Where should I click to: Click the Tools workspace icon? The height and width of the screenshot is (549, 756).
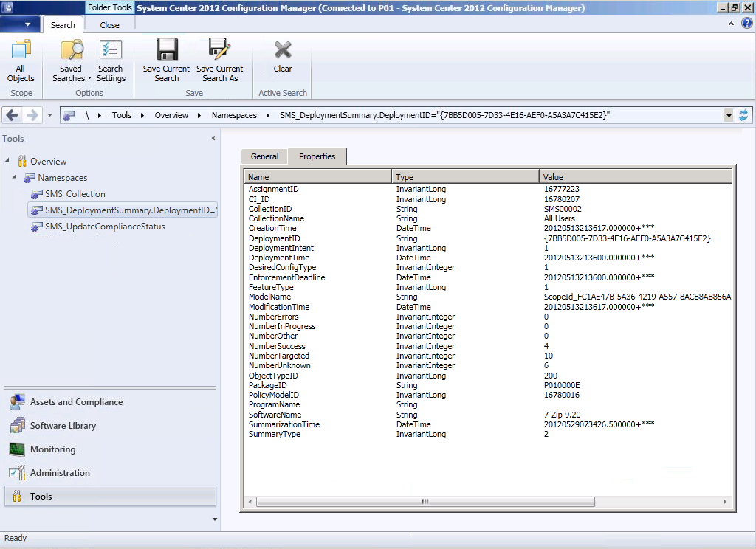point(17,496)
